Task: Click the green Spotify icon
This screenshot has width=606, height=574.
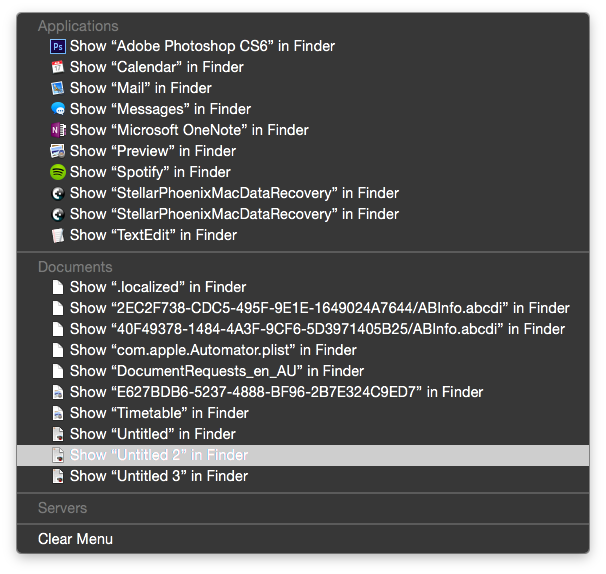Action: (x=58, y=172)
